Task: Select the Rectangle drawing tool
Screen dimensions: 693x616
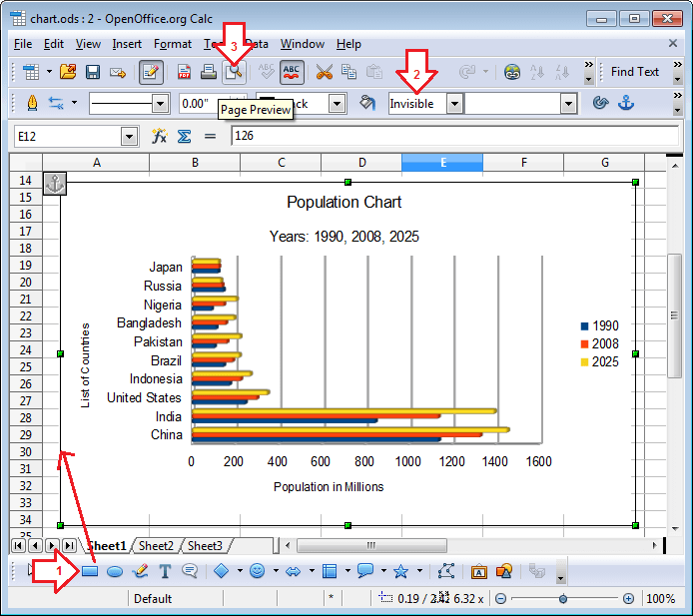Action: pos(89,572)
